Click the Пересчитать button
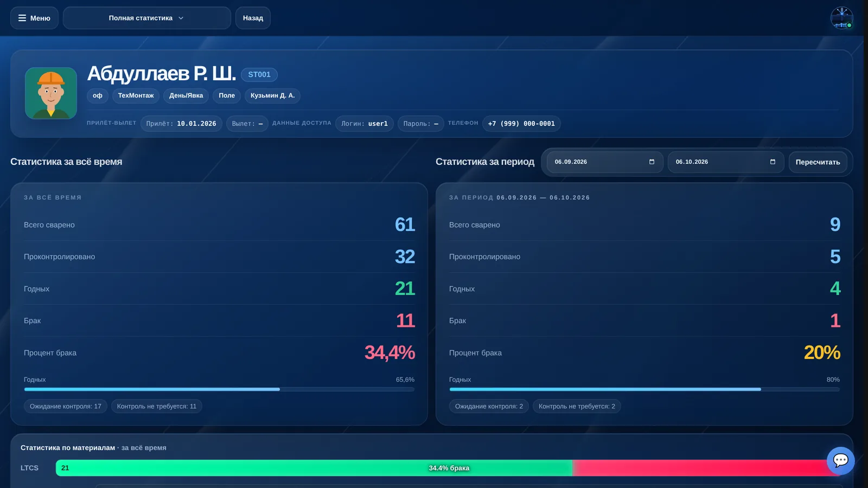The height and width of the screenshot is (488, 868). [818, 162]
